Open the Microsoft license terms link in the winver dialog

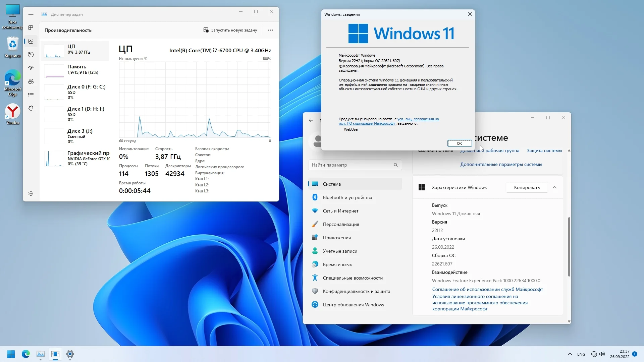(x=418, y=119)
